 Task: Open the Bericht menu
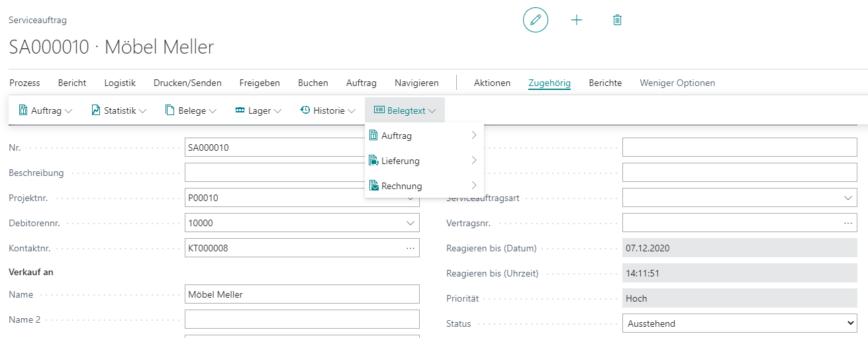pos(72,83)
